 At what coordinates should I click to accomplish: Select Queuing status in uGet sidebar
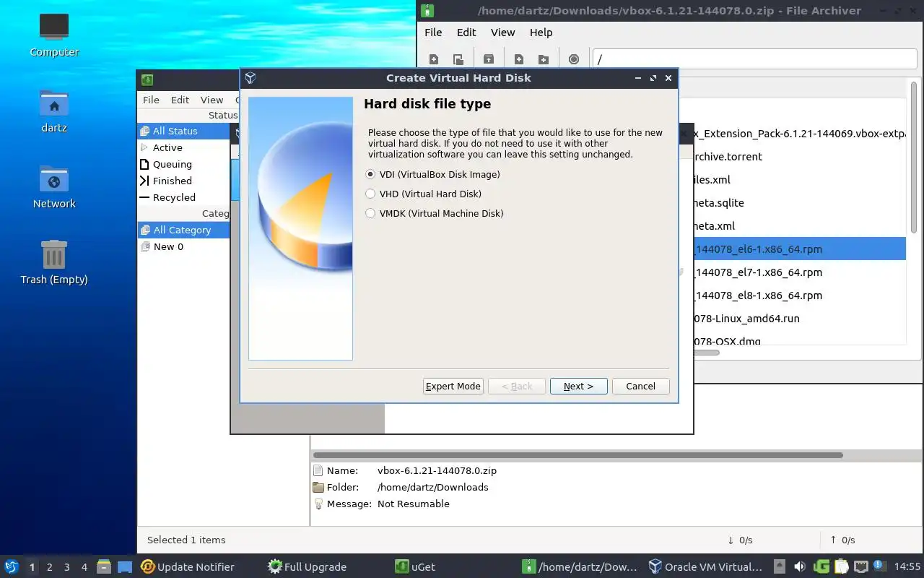(183, 164)
